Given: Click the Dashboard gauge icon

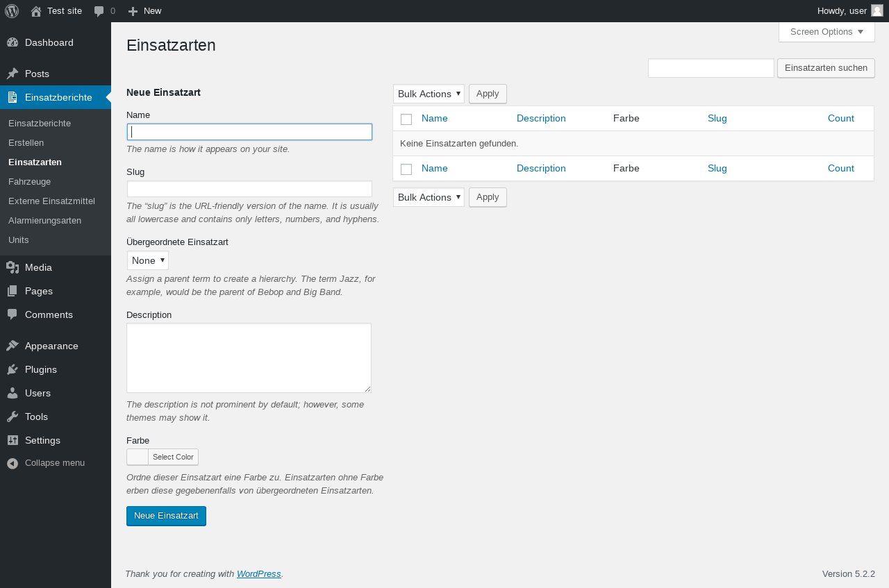Looking at the screenshot, I should [13, 42].
